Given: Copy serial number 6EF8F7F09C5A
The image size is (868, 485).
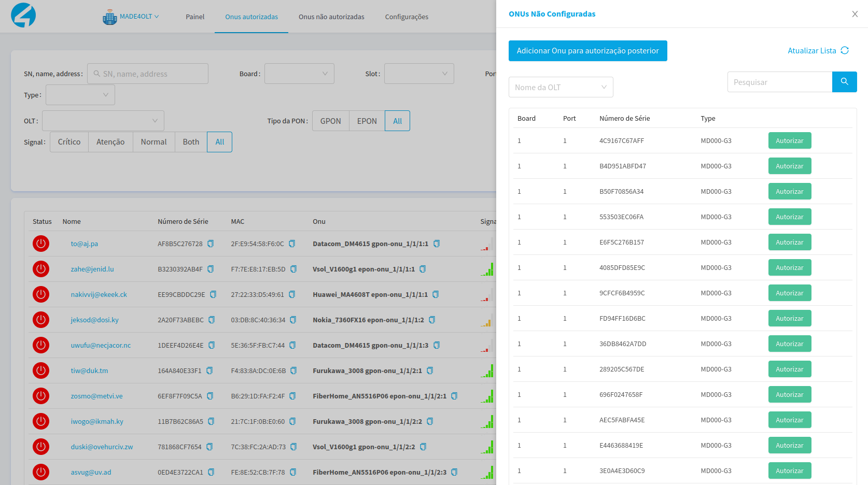Looking at the screenshot, I should (x=210, y=396).
